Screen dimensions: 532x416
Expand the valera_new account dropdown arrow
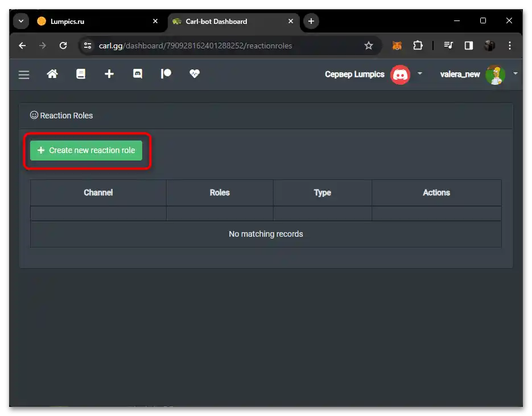[x=515, y=73]
